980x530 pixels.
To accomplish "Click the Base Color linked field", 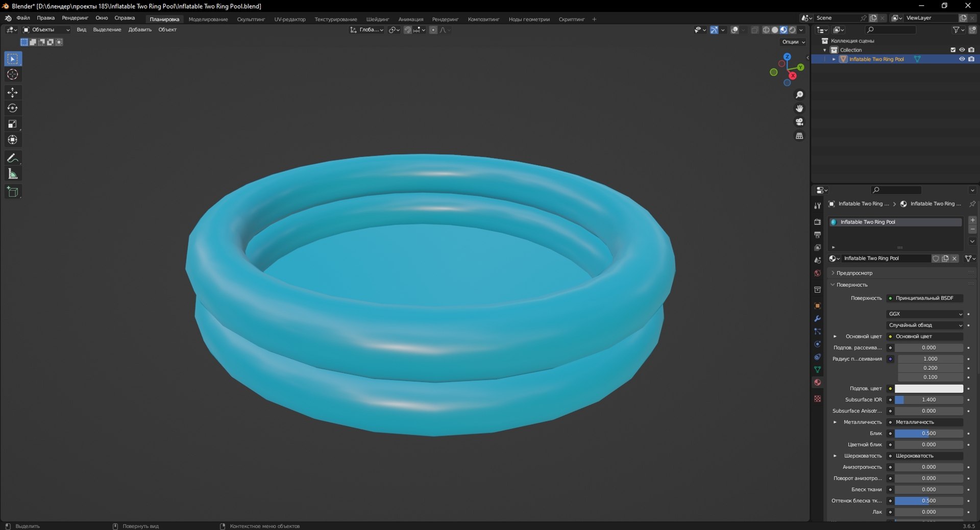I will point(925,336).
